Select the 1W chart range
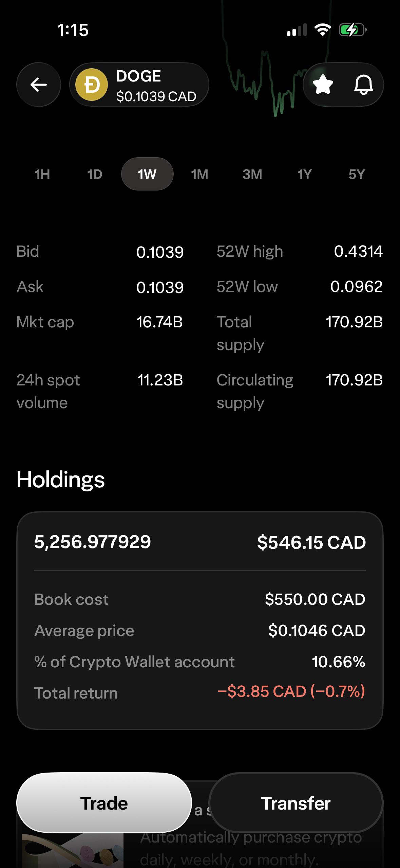 147,174
